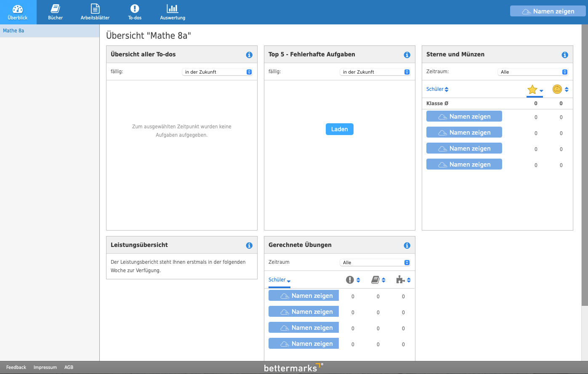
Task: Select Mathe 8a class in sidebar
Action: pyautogui.click(x=13, y=31)
